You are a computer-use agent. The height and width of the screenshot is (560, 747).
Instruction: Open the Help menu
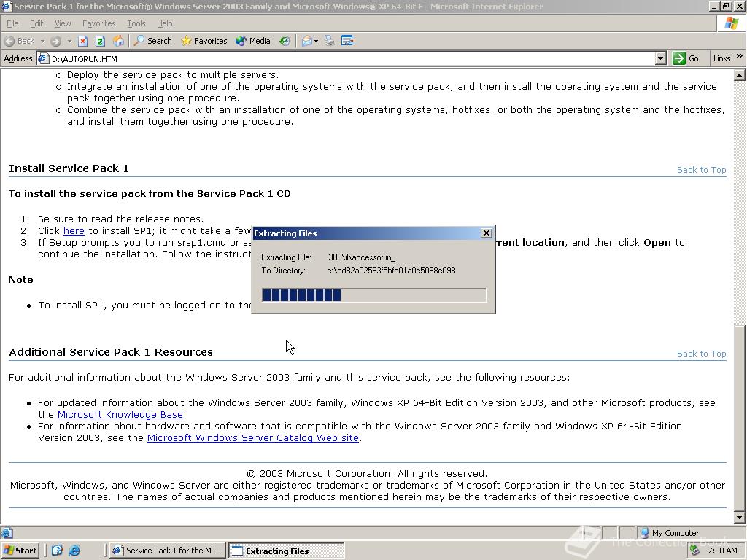[x=164, y=23]
